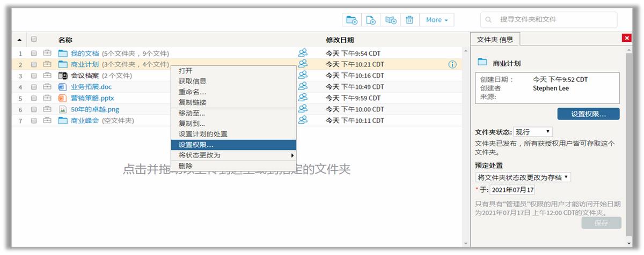Choose 复制到... from the context menu

pyautogui.click(x=233, y=123)
